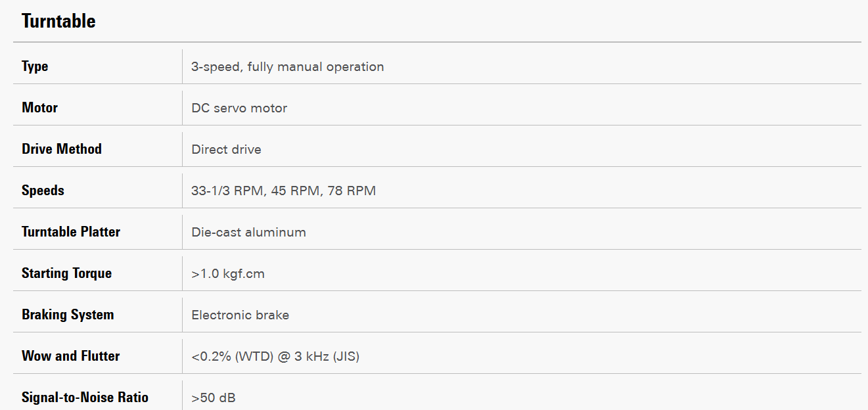Image resolution: width=868 pixels, height=410 pixels.
Task: Select the Starting Torque label
Action: coord(66,273)
